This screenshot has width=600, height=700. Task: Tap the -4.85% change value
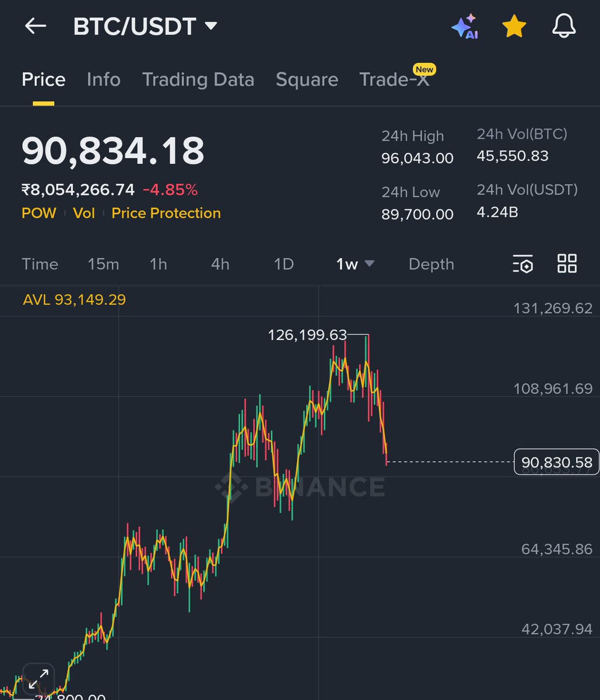pos(170,190)
